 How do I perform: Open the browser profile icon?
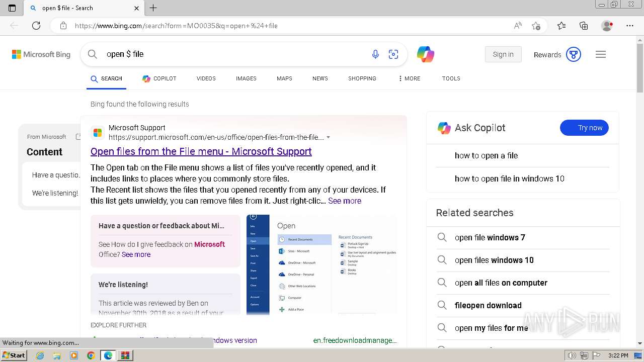click(607, 26)
